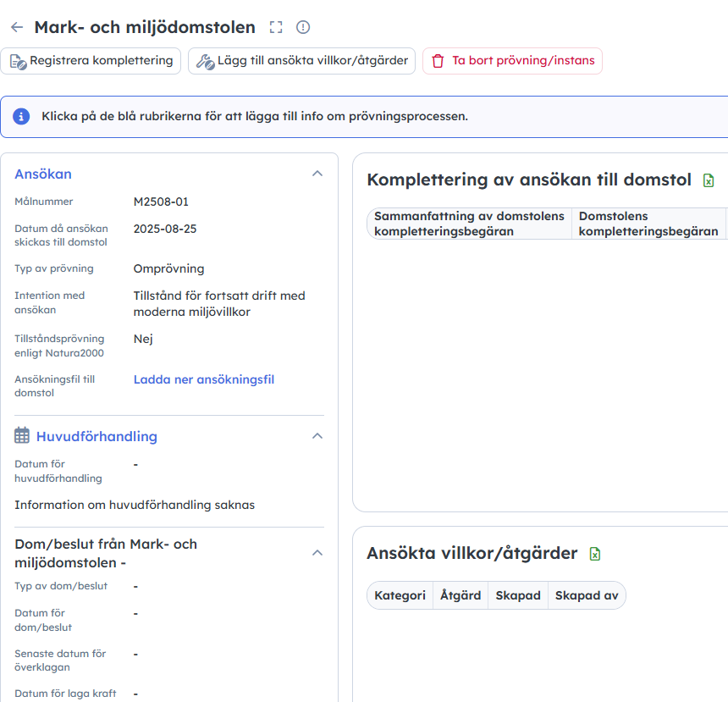
Task: Click the back arrow beside Mark- och miljödomstolen
Action: [x=17, y=28]
